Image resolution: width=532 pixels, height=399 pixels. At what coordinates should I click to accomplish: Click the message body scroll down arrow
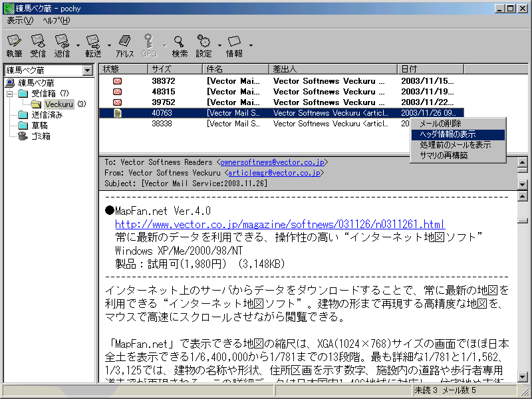[523, 376]
